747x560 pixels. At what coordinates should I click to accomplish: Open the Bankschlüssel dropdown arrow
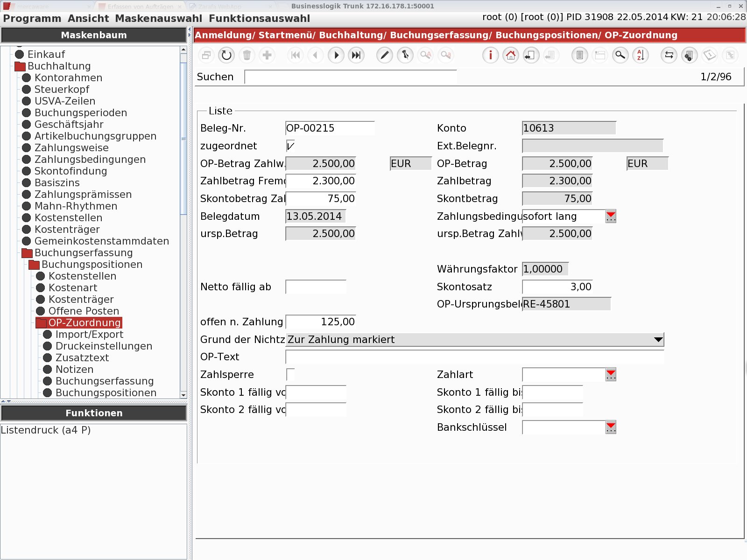(611, 427)
